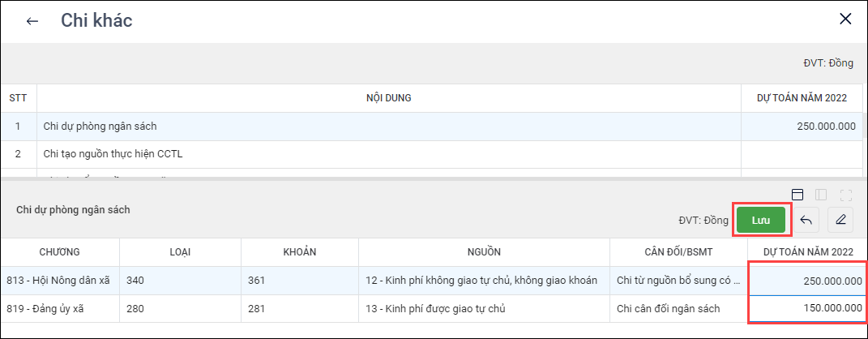Save changes with the Lưu button

[761, 220]
